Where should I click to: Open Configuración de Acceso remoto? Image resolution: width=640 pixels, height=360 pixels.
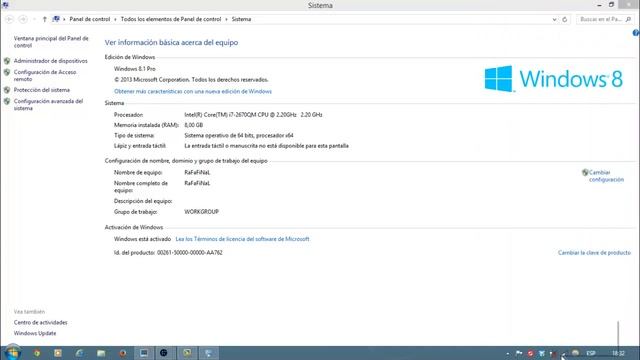45,76
